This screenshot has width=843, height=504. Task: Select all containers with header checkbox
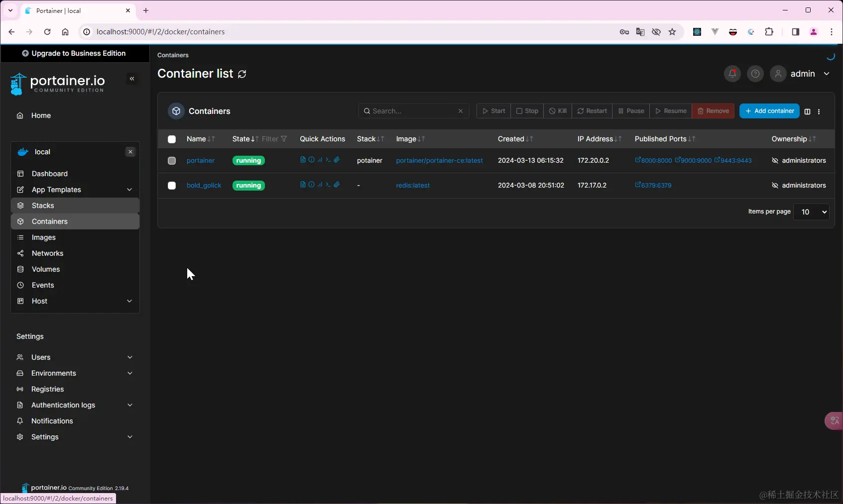click(x=172, y=139)
